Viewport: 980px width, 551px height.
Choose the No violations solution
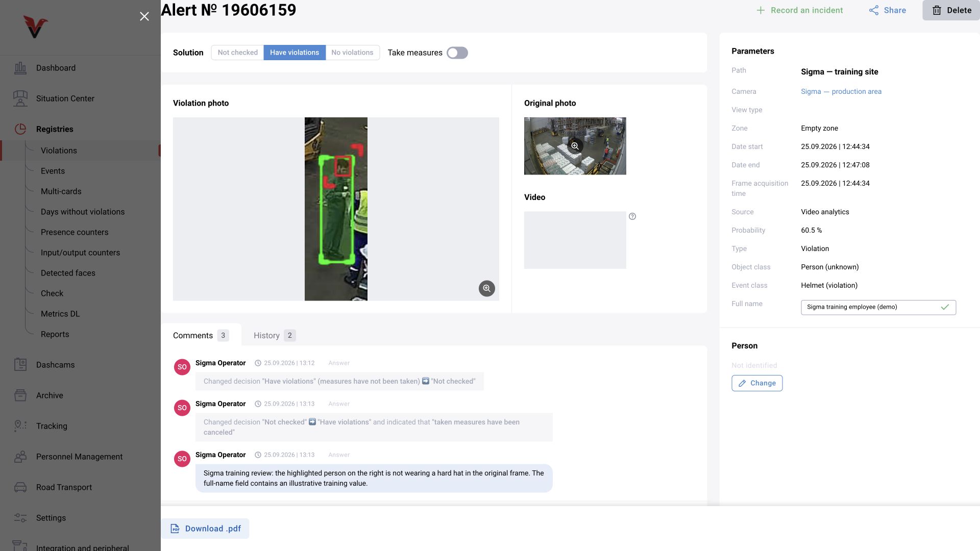click(352, 53)
